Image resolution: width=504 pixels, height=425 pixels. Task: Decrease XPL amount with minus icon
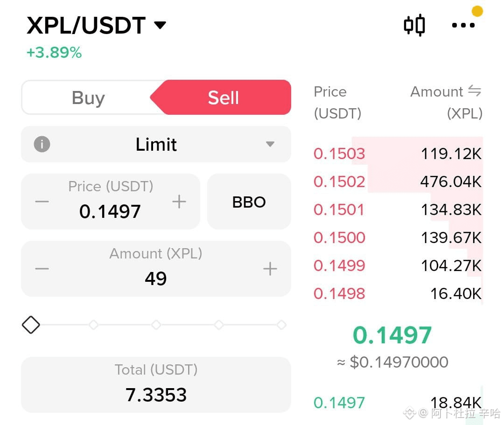point(42,269)
